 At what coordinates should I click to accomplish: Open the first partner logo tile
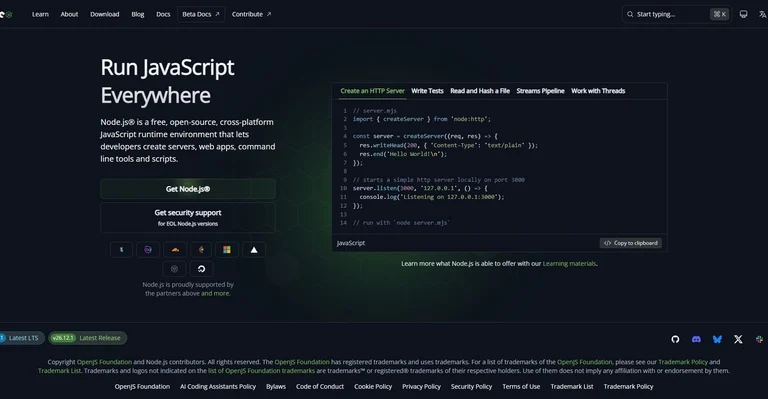click(x=121, y=250)
